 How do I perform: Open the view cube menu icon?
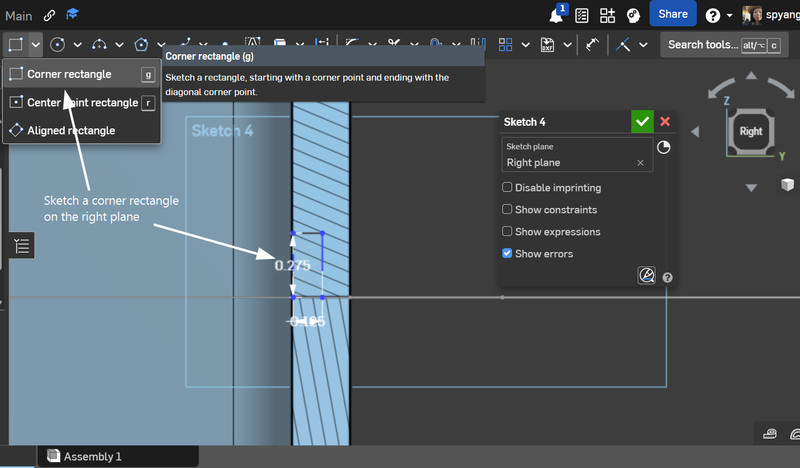pos(787,184)
